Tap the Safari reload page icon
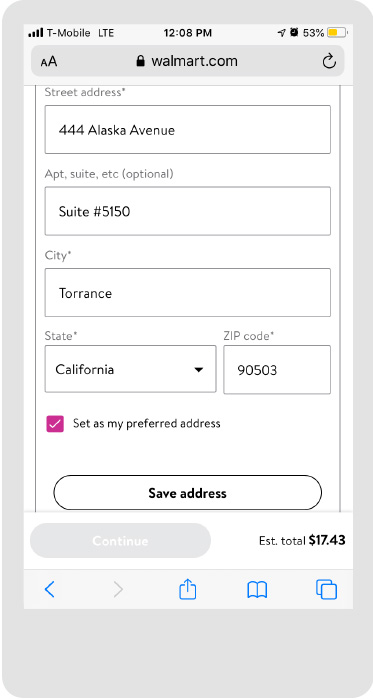Viewport: 373px width, 699px height. click(x=329, y=61)
